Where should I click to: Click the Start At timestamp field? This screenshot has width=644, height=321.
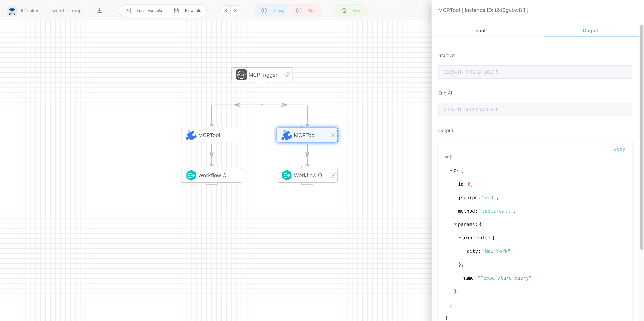tap(535, 72)
